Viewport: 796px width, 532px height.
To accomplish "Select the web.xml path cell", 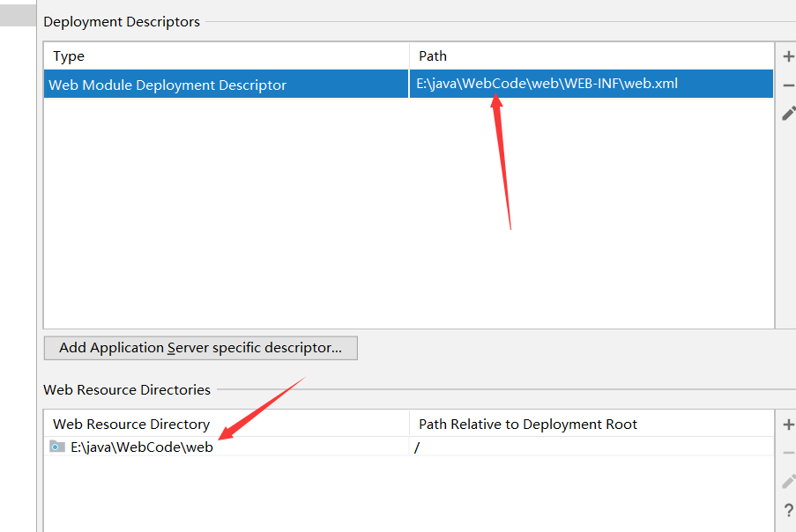I will point(591,85).
